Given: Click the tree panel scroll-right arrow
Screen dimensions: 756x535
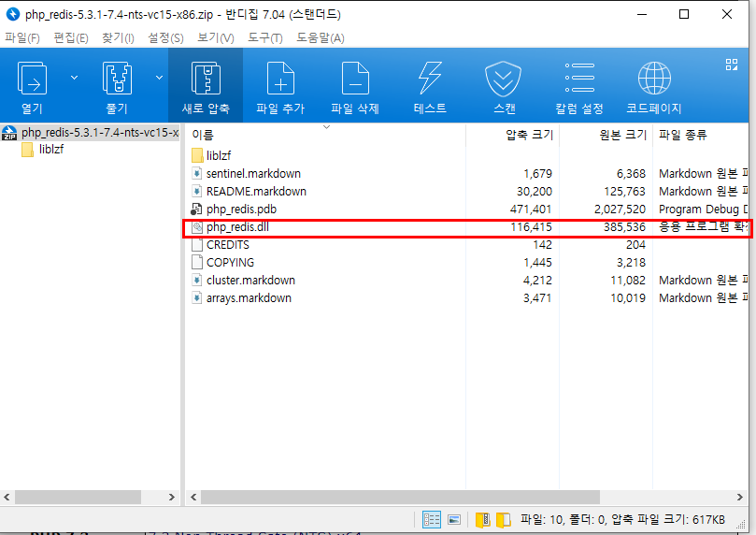Looking at the screenshot, I should click(172, 497).
